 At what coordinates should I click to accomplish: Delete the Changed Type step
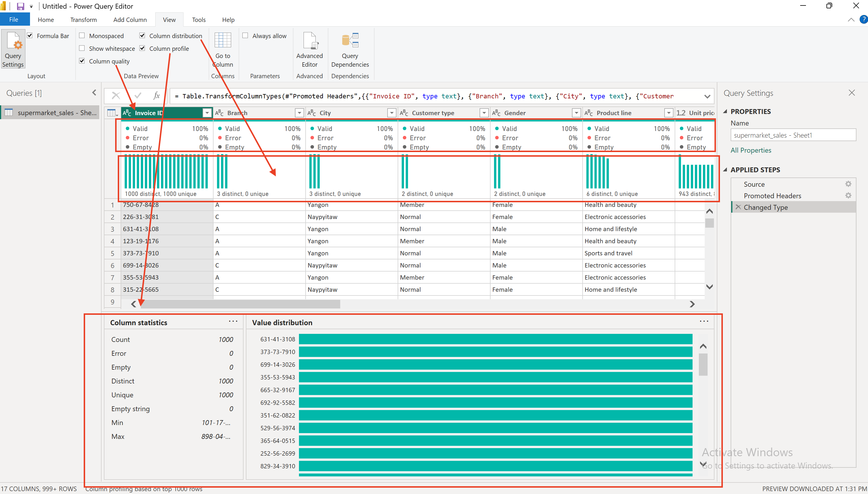coord(738,207)
